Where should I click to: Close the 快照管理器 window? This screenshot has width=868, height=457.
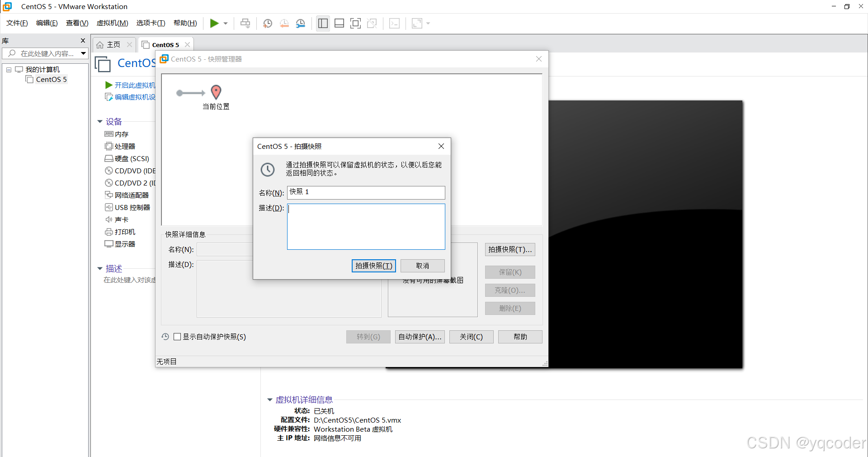coord(539,59)
